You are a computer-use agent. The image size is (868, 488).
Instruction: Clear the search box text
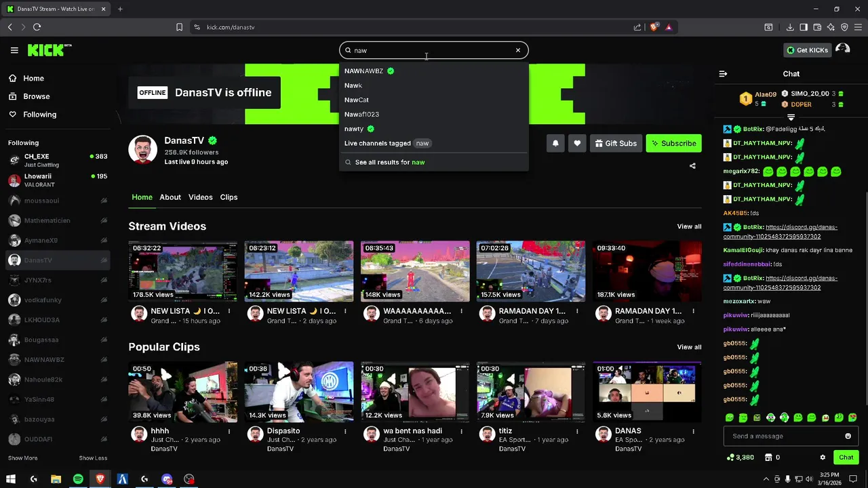tap(518, 50)
